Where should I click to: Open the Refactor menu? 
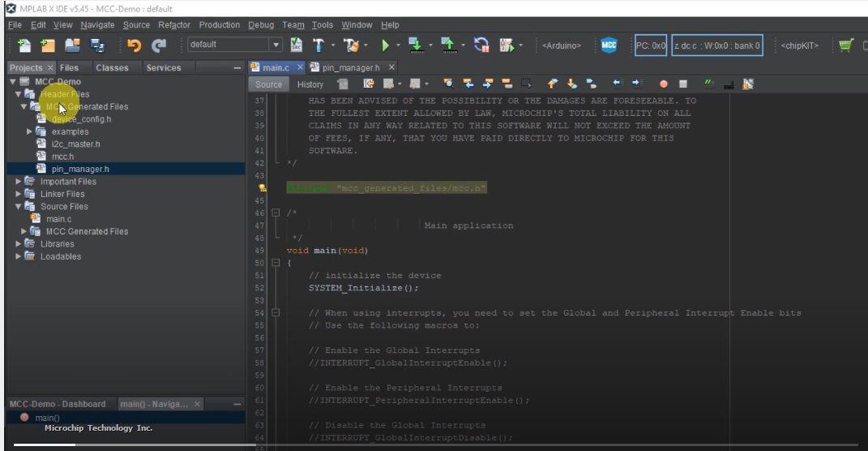[174, 25]
